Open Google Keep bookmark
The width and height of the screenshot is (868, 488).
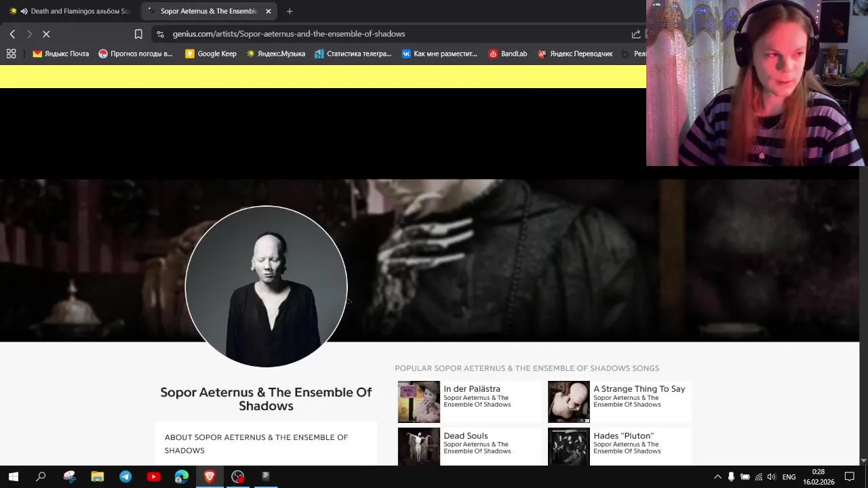(211, 54)
